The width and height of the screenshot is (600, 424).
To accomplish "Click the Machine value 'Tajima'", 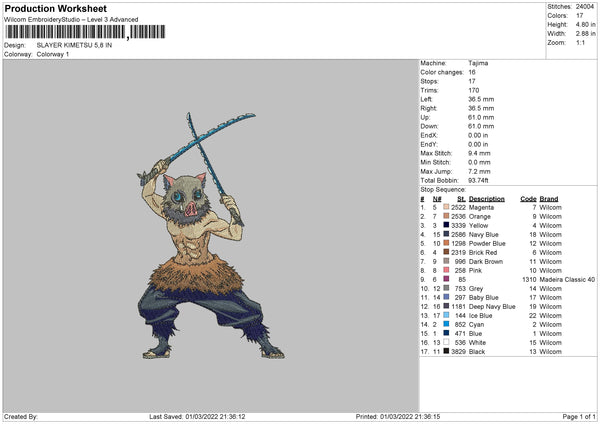I will [x=478, y=63].
